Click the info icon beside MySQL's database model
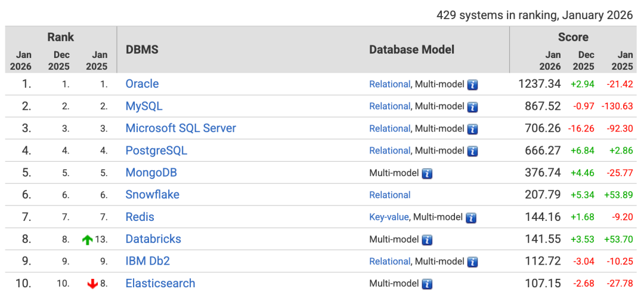This screenshot has width=644, height=295. pyautogui.click(x=472, y=107)
